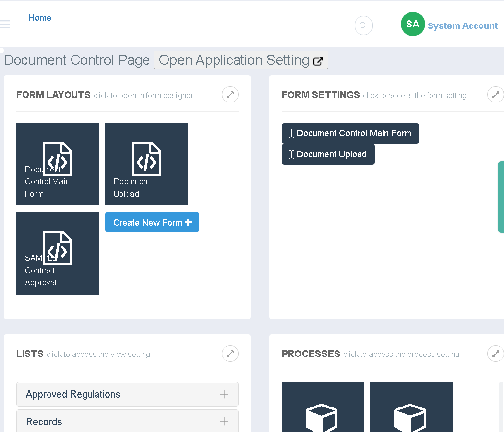The height and width of the screenshot is (432, 504).
Task: Click the search magnifier icon
Action: (363, 26)
